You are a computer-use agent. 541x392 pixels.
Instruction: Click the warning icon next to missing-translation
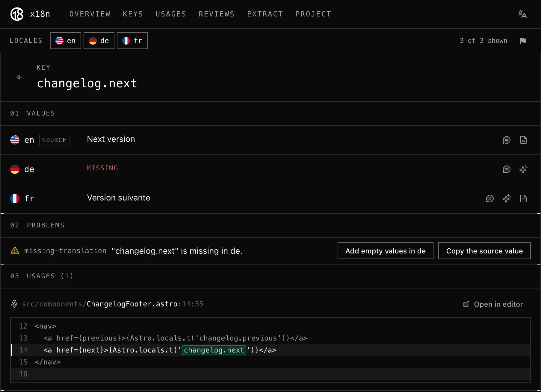15,251
